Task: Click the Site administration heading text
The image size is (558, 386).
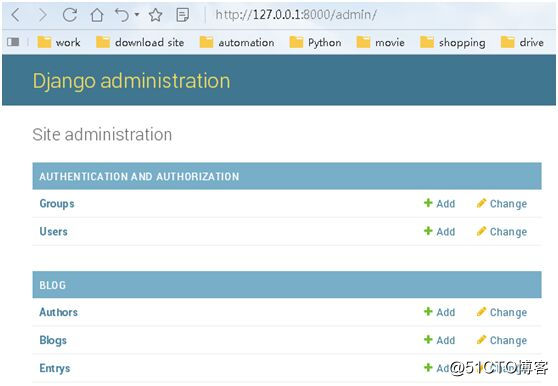Action: point(102,134)
